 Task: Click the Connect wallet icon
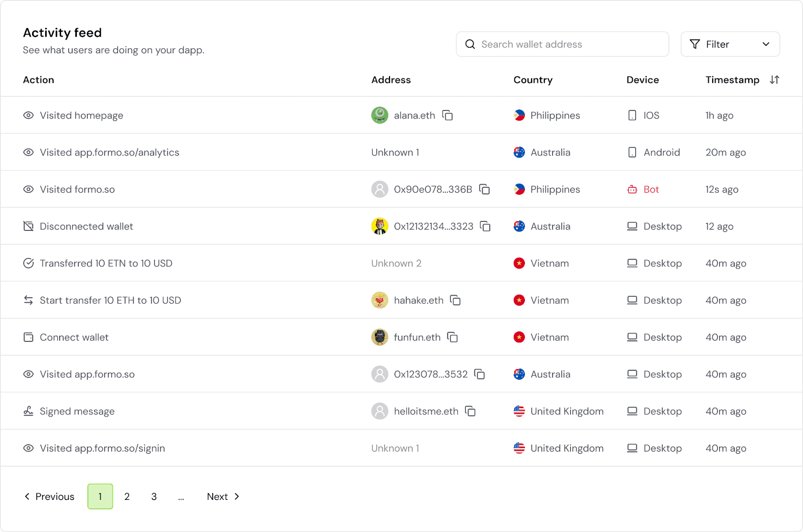pos(29,337)
